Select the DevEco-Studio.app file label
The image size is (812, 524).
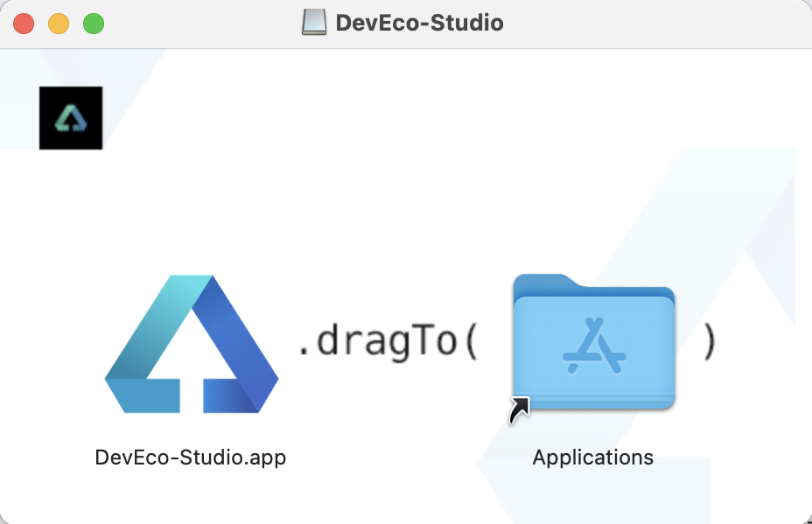tap(191, 457)
